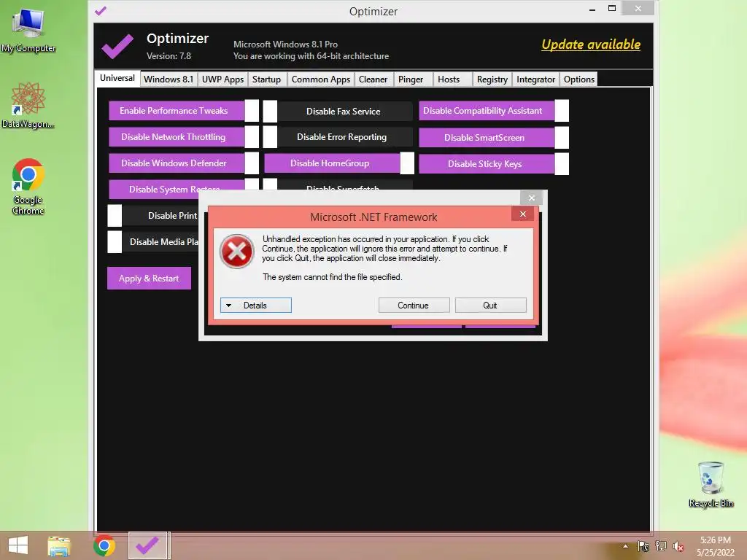Go to the Cleaner tab

pos(373,79)
